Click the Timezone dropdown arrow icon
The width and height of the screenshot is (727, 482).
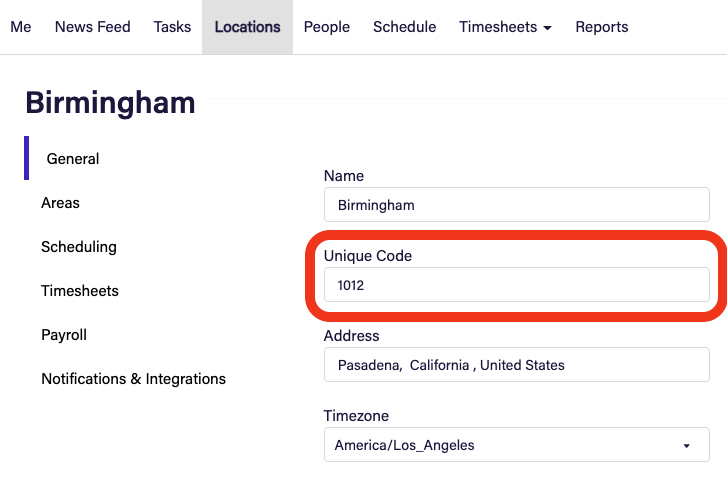[687, 446]
